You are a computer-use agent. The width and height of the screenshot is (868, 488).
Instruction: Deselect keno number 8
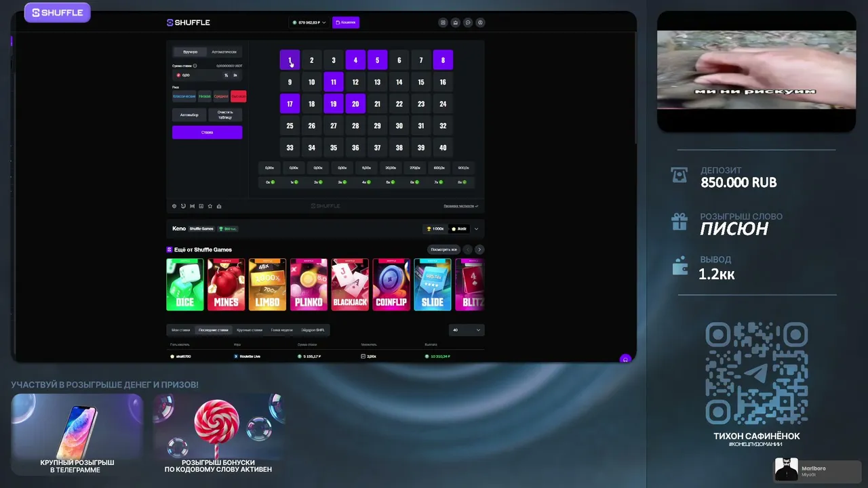pyautogui.click(x=443, y=60)
